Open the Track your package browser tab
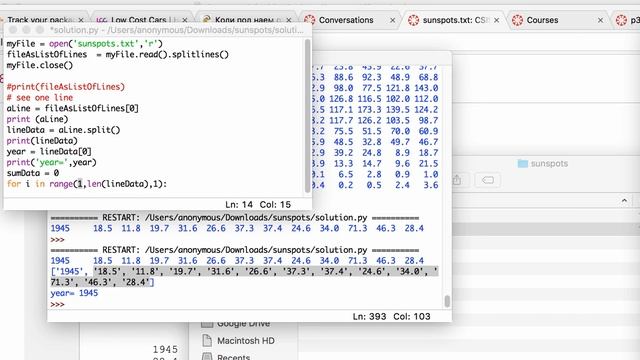 coord(41,20)
